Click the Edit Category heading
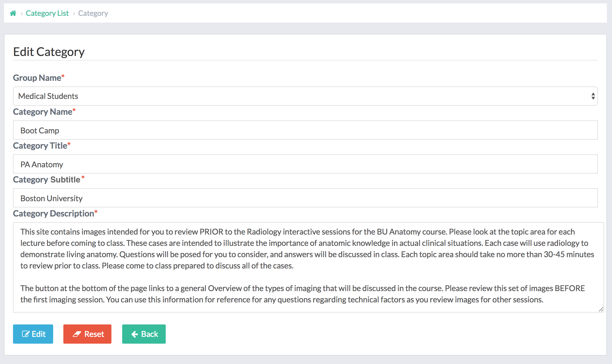This screenshot has width=612, height=364. point(49,52)
